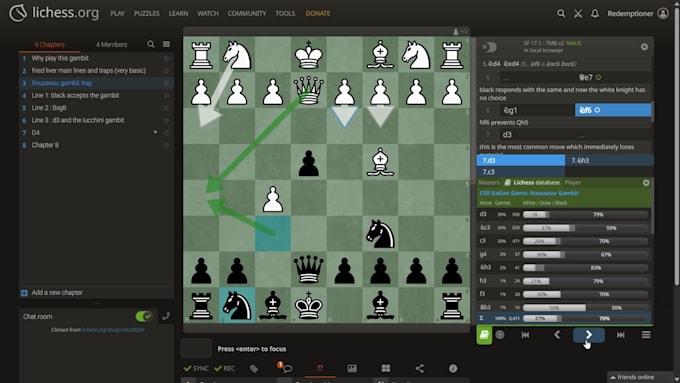Click the crossed swords challenge icon
This screenshot has width=680, height=383.
point(578,13)
